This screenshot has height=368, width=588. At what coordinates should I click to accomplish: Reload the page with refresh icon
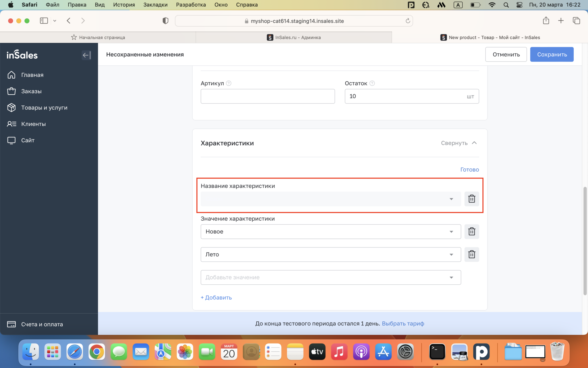tap(407, 21)
